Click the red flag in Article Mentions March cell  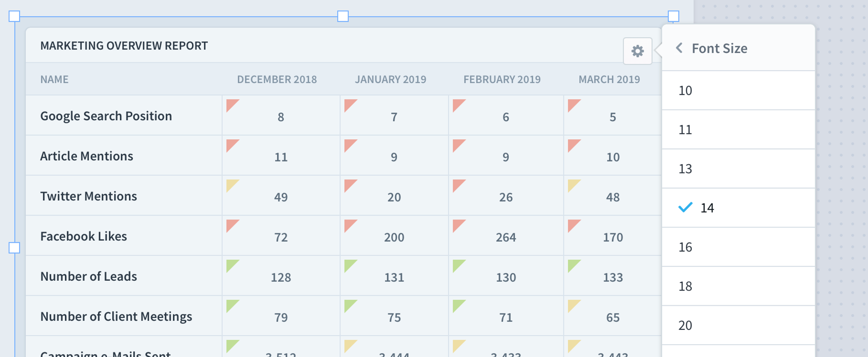(x=573, y=144)
